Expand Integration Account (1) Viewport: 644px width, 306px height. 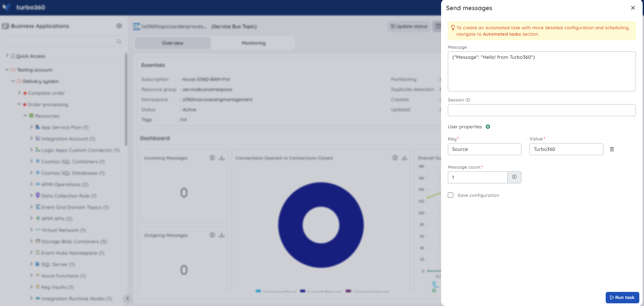coord(31,138)
